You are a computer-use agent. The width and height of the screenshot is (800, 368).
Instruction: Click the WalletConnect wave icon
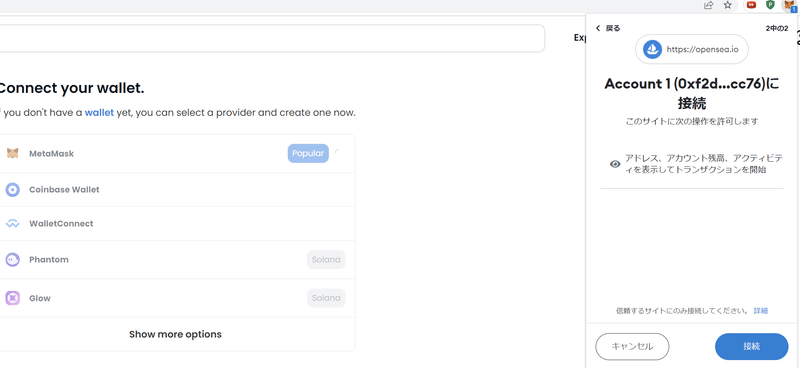[12, 224]
